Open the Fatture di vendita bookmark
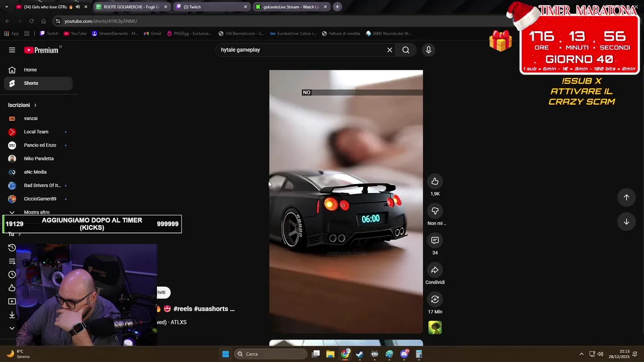The image size is (644, 362). [x=341, y=34]
